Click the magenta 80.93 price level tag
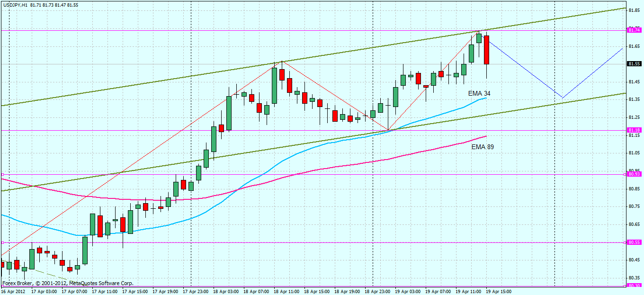The image size is (644, 295). pyautogui.click(x=635, y=174)
